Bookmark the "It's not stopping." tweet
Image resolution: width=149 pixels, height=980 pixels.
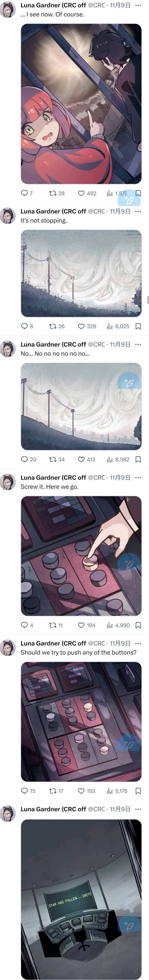(x=138, y=326)
